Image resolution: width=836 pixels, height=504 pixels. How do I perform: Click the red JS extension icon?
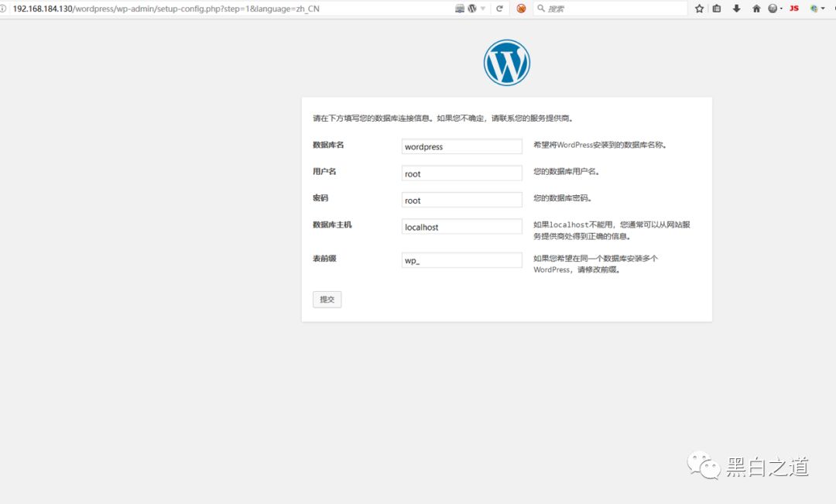(x=794, y=9)
